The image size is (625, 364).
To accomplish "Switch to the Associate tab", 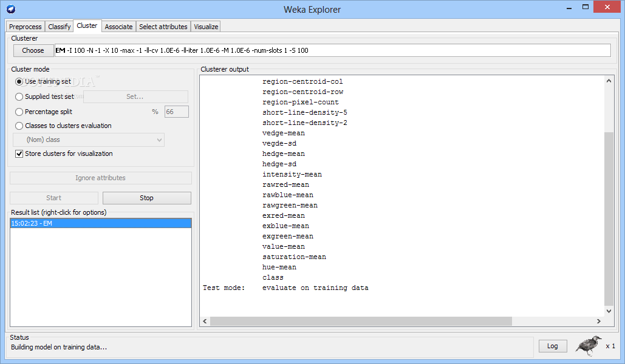I will point(118,27).
